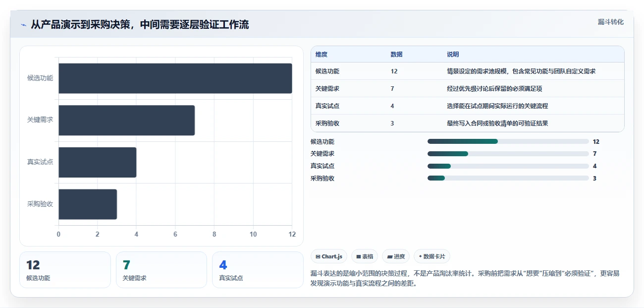Click the value 3 in the table

(x=392, y=123)
